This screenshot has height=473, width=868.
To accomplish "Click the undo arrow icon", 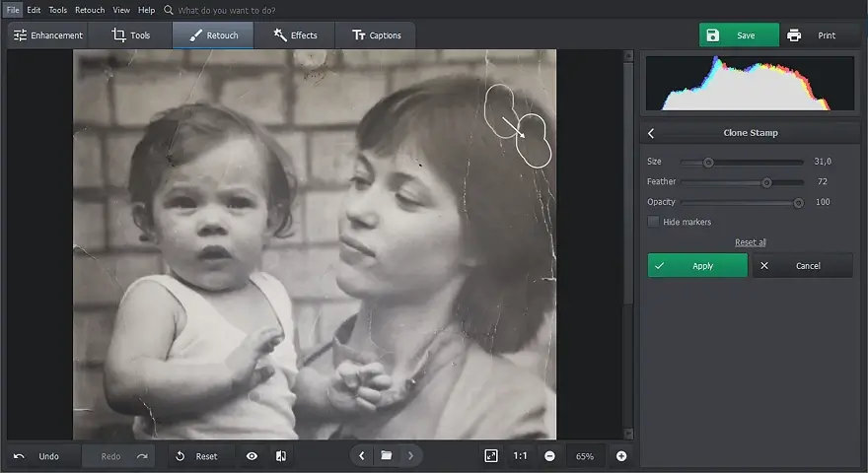I will [x=19, y=456].
